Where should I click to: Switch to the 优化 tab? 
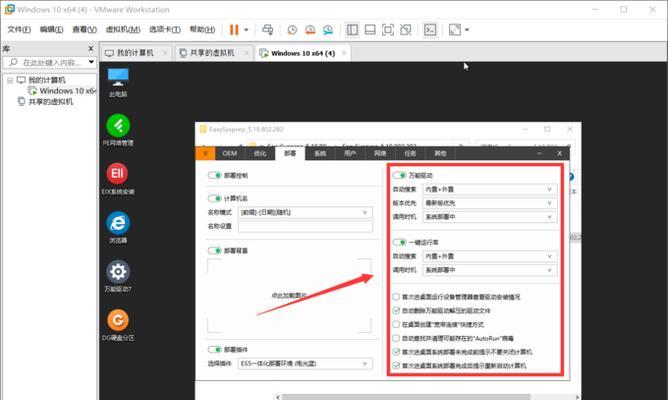pyautogui.click(x=260, y=153)
